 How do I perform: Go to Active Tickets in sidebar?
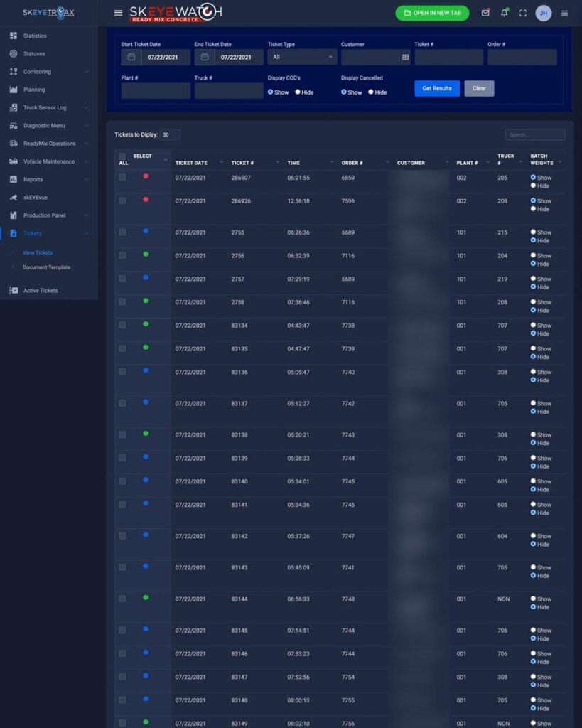pyautogui.click(x=40, y=290)
